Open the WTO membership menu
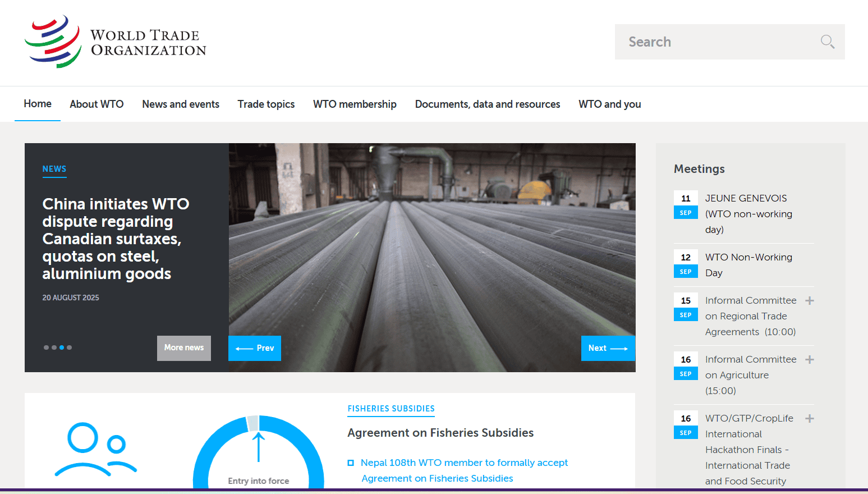Screen dimensions: 868x494 [x=355, y=104]
